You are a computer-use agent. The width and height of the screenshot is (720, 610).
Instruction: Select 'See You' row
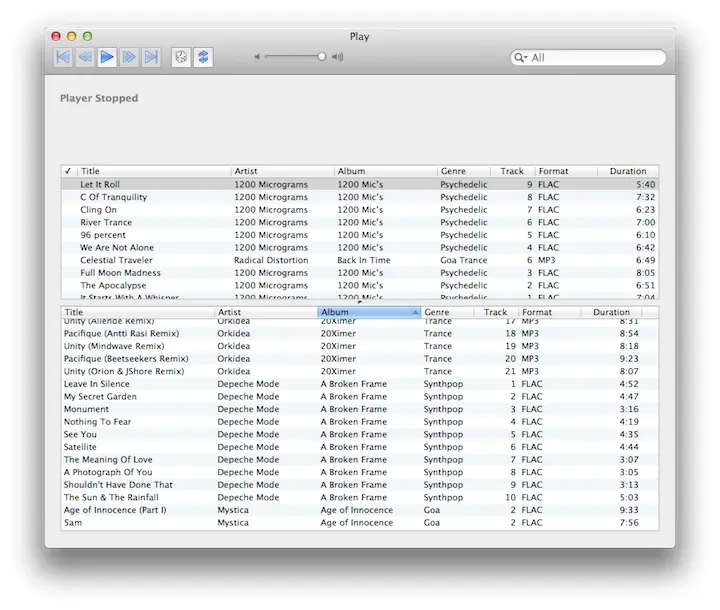pyautogui.click(x=360, y=435)
